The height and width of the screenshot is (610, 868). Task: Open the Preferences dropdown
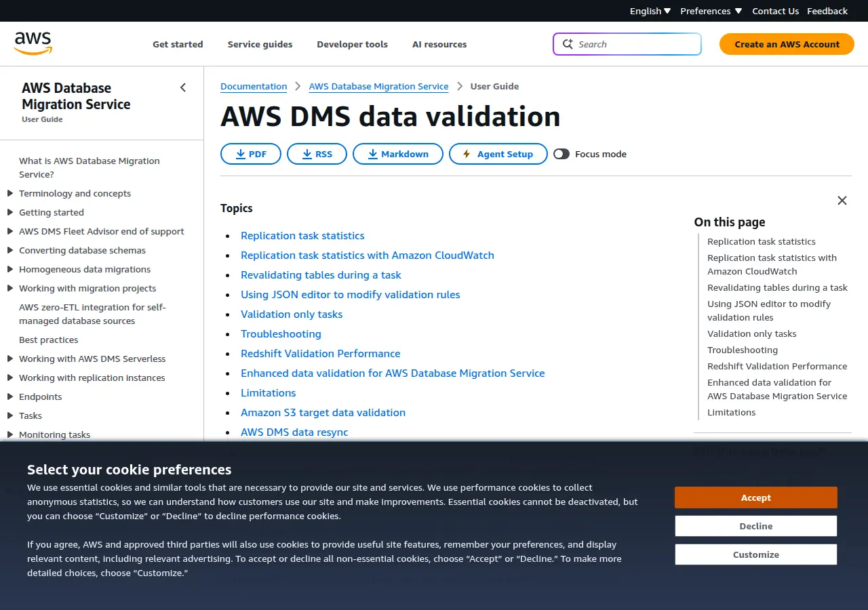click(711, 11)
